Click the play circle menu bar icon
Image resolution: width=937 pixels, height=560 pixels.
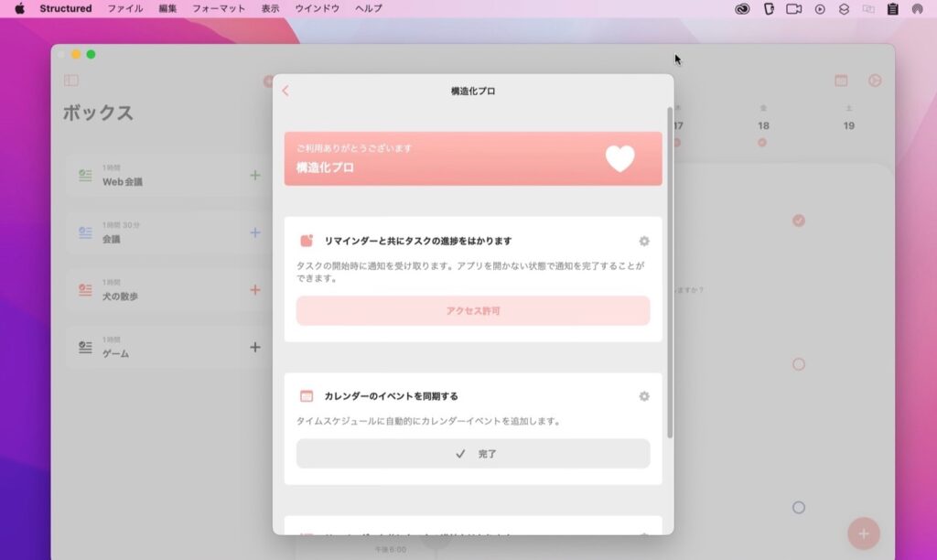tap(820, 9)
